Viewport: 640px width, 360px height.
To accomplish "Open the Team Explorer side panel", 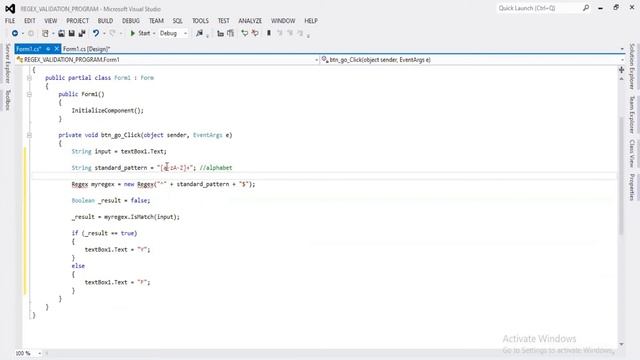I will 632,114.
